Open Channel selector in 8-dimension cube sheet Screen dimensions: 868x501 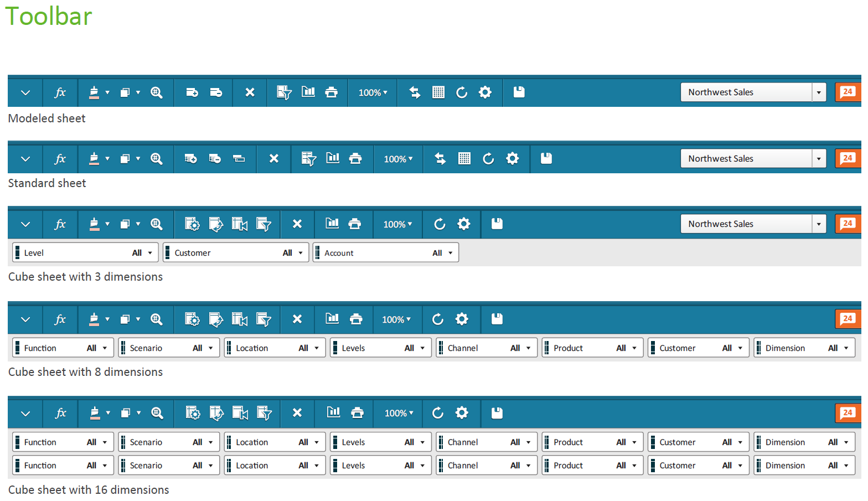click(487, 348)
